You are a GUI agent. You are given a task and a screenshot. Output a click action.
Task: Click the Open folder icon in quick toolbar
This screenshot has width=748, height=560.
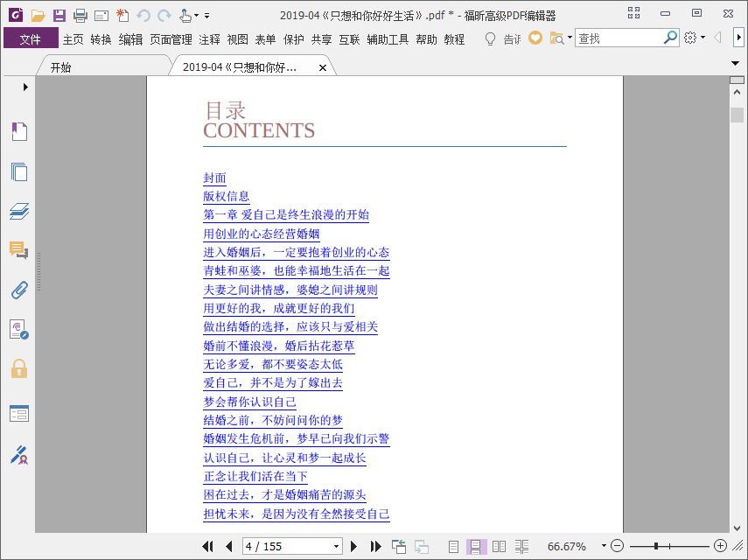tap(38, 16)
